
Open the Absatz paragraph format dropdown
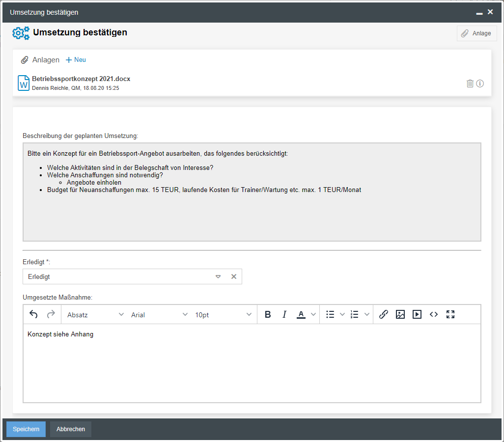(x=95, y=315)
